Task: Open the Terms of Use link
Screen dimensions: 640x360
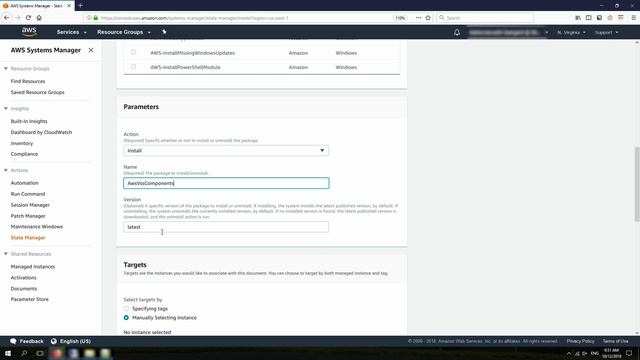Action: click(616, 341)
